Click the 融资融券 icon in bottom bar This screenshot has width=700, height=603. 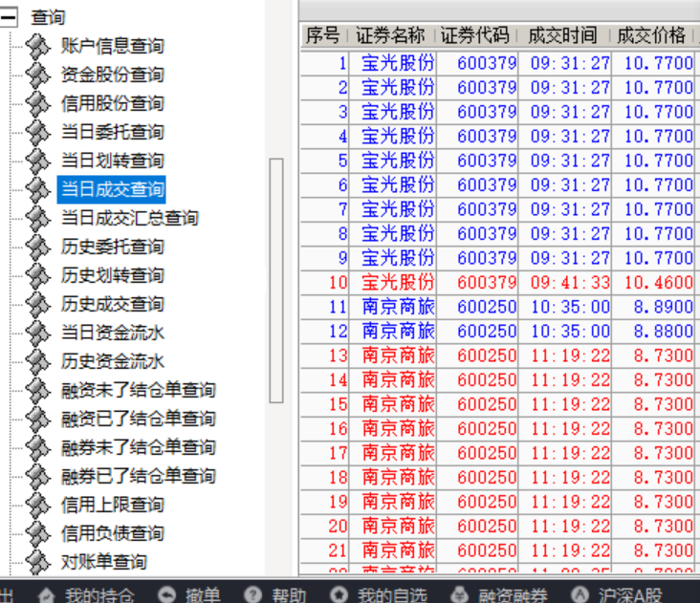click(459, 594)
